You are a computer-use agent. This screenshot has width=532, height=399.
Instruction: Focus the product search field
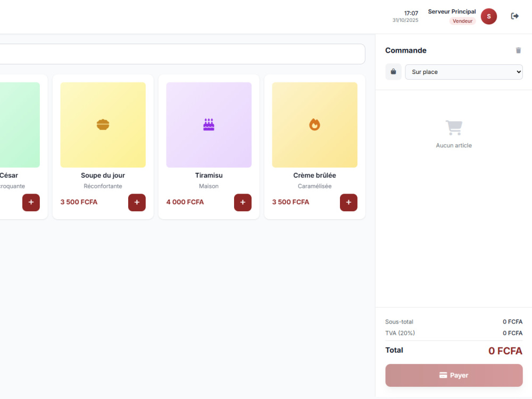click(x=182, y=54)
